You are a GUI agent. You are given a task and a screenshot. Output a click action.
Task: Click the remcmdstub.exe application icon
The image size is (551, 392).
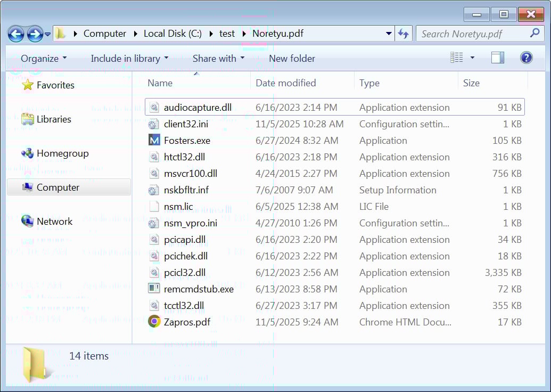154,289
